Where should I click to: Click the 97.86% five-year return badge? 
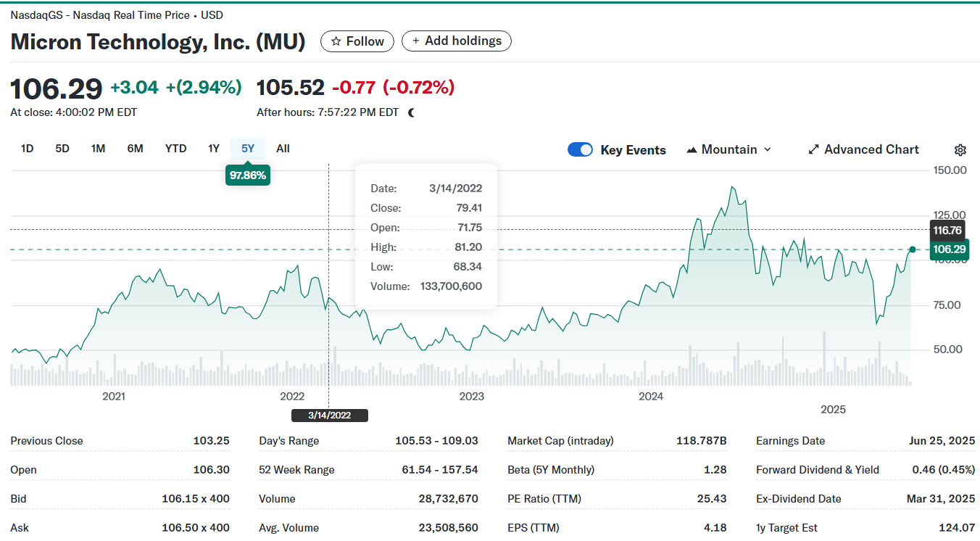[x=248, y=175]
